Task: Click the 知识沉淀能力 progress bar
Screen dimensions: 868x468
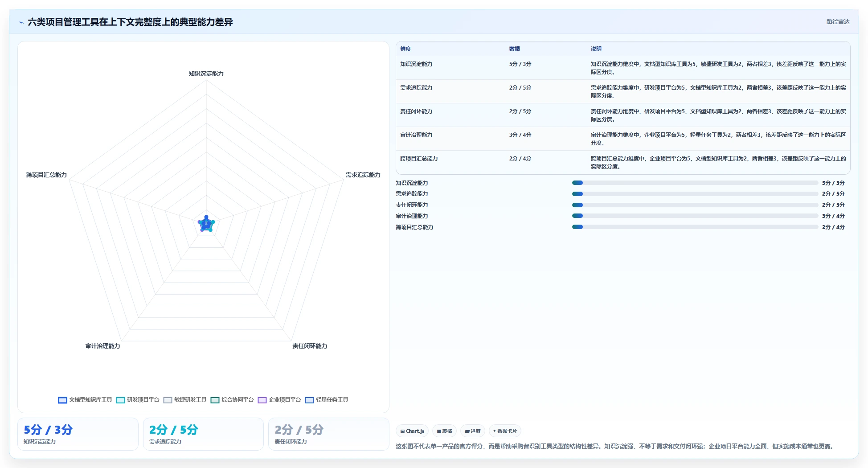Action: point(695,183)
